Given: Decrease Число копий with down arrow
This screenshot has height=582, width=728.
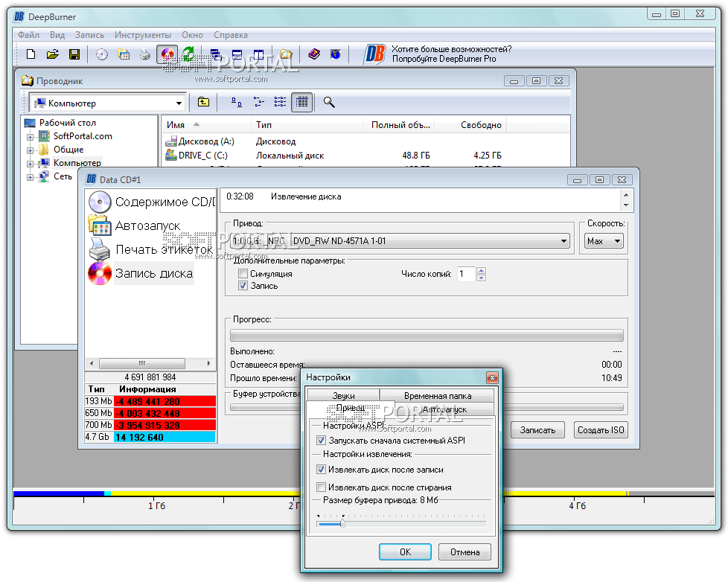Looking at the screenshot, I should 481,278.
